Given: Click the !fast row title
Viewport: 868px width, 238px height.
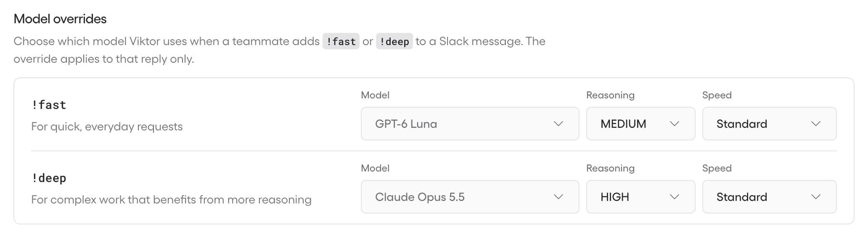Looking at the screenshot, I should pos(49,105).
